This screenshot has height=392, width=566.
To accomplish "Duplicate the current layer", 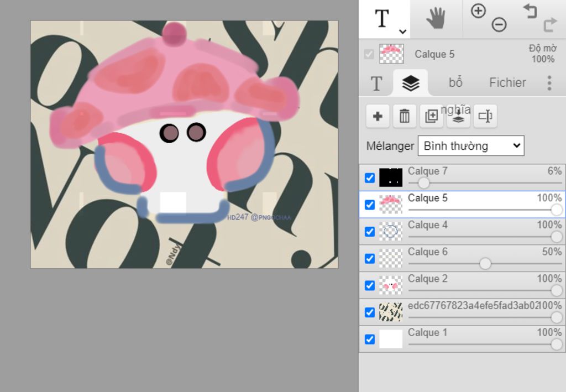I will pos(431,116).
